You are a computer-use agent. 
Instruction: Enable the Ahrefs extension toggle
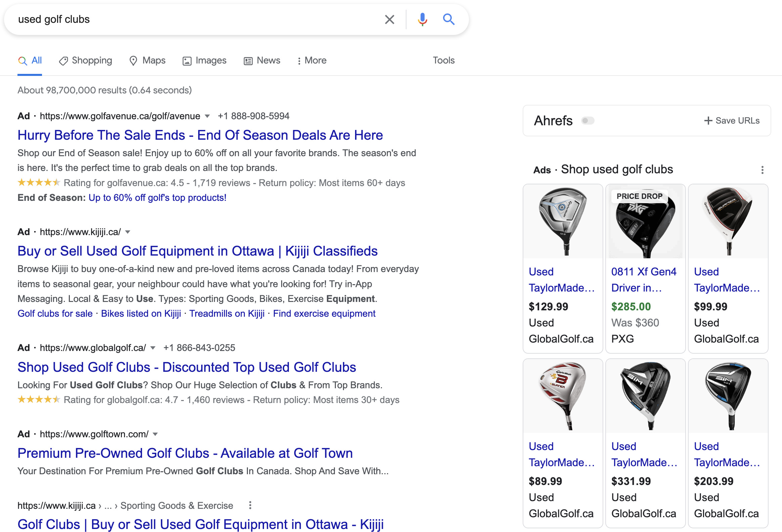[588, 121]
